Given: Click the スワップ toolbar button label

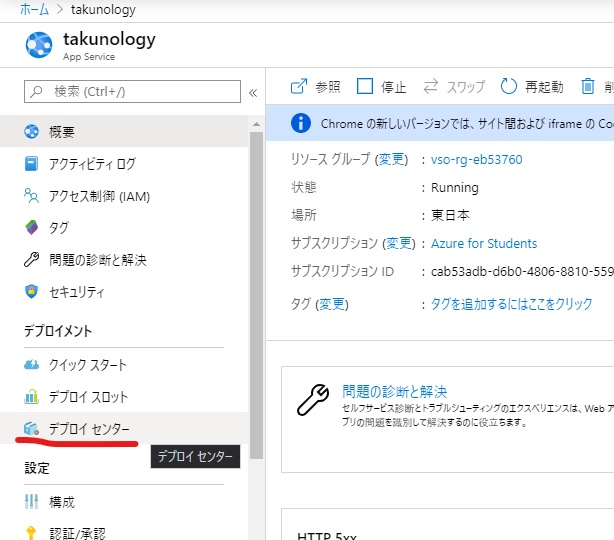Looking at the screenshot, I should click(466, 87).
